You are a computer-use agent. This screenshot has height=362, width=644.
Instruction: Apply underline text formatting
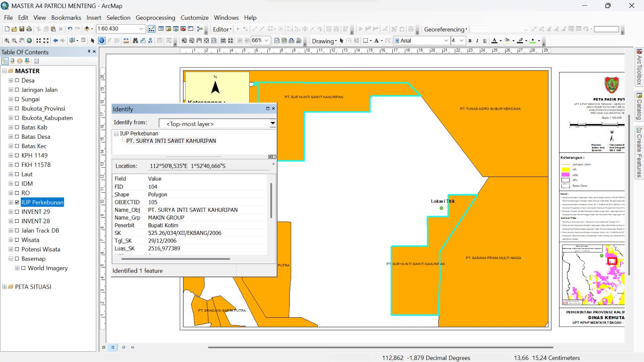[x=485, y=41]
